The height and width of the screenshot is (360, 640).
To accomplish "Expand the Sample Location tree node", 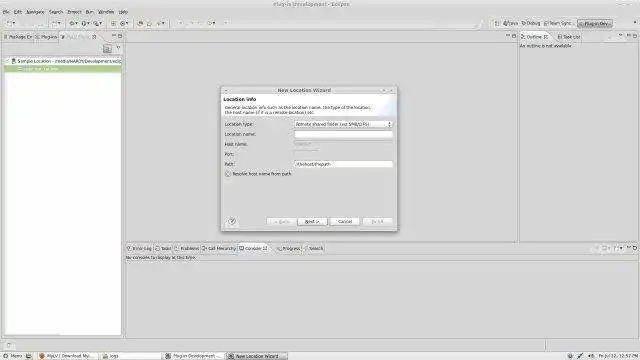I will tap(7, 61).
